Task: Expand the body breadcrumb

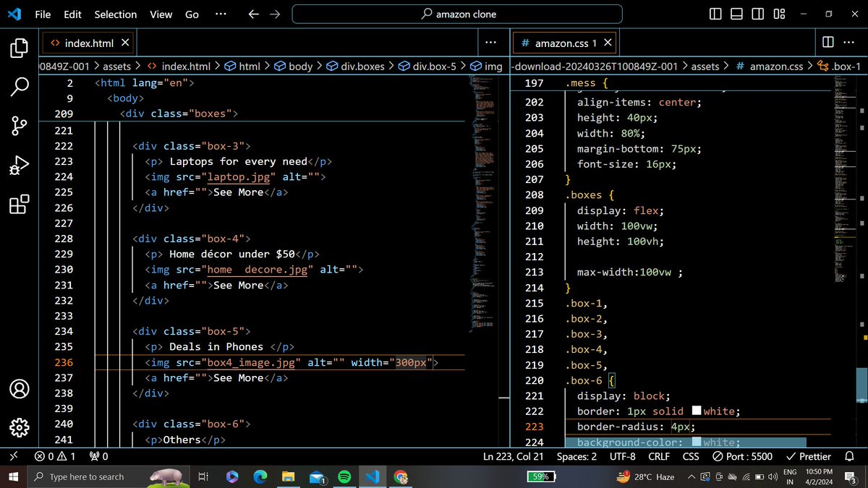Action: click(294, 66)
